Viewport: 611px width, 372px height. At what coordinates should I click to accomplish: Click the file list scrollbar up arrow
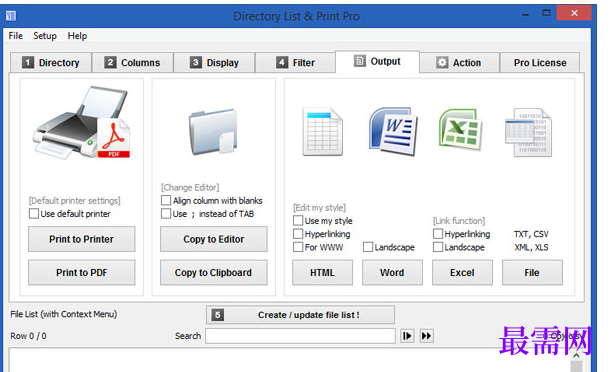coord(576,356)
